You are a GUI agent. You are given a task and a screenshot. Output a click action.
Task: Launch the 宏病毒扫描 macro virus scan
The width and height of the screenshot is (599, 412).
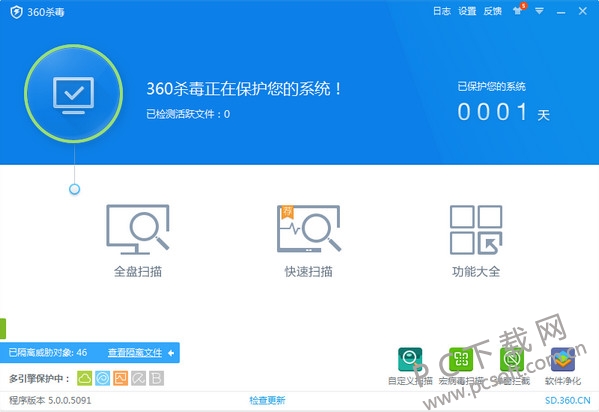click(x=461, y=366)
